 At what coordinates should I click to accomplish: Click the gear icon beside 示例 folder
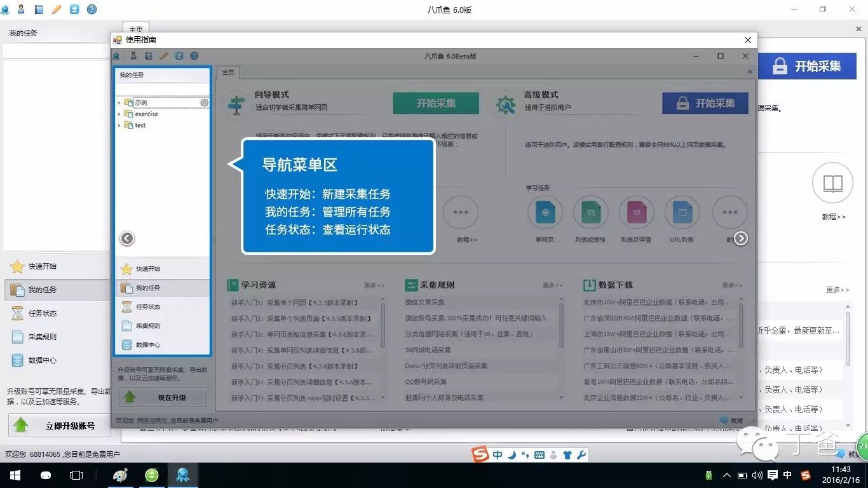(x=204, y=102)
